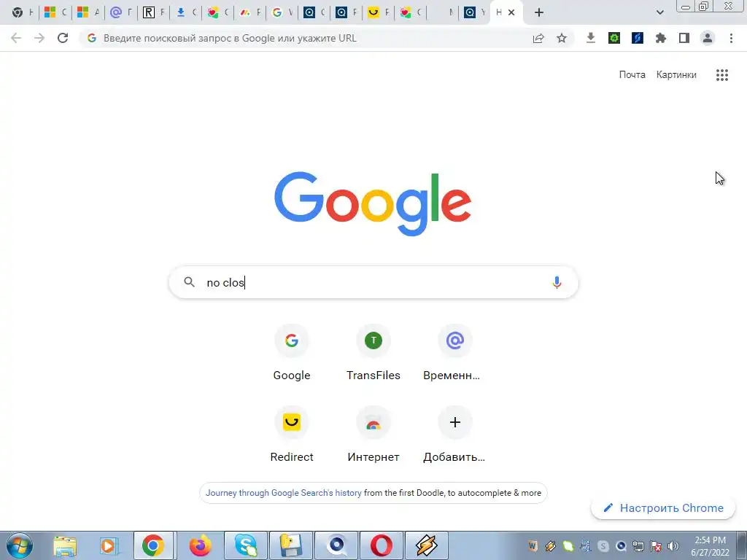This screenshot has height=560, width=747.
Task: Open the Extensions puzzle piece menu
Action: tap(661, 38)
